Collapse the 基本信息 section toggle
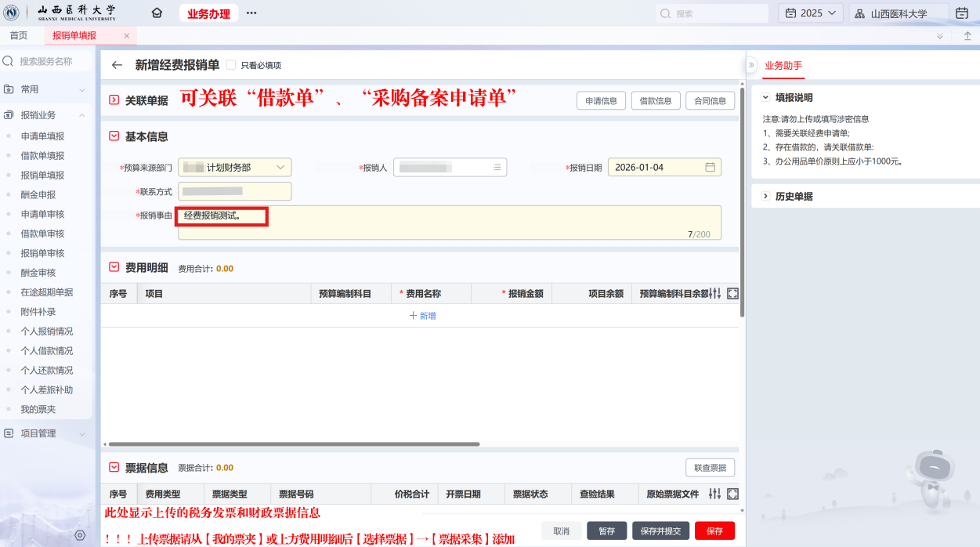Image resolution: width=980 pixels, height=547 pixels. click(114, 136)
